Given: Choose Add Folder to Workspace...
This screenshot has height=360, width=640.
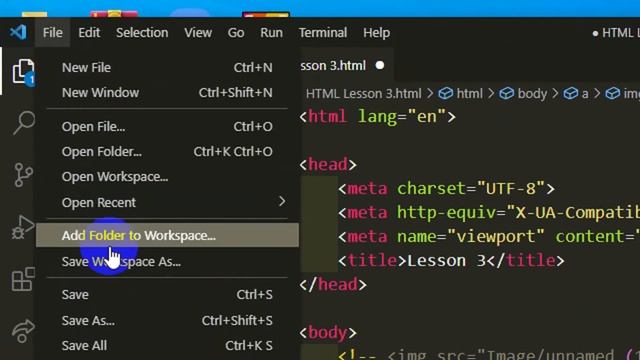Looking at the screenshot, I should [167, 235].
